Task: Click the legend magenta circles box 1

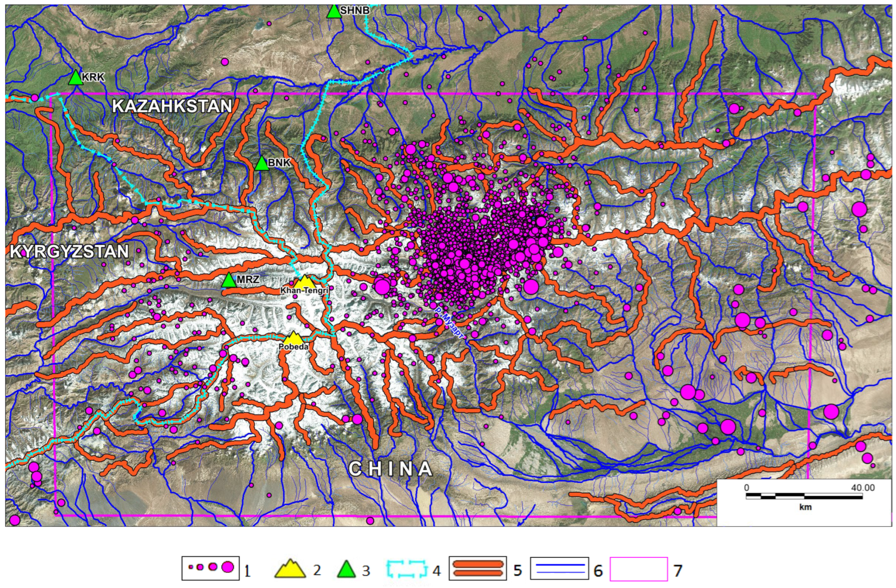Action: tap(211, 568)
